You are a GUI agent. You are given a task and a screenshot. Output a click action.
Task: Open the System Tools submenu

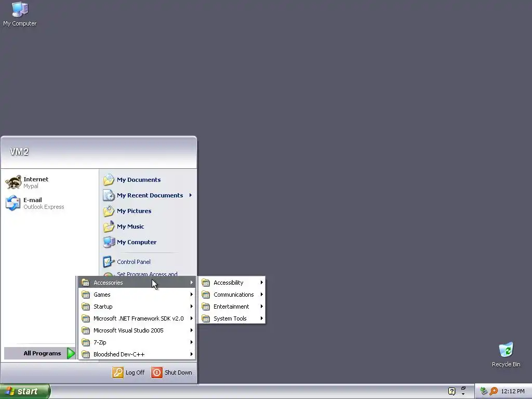(232, 318)
